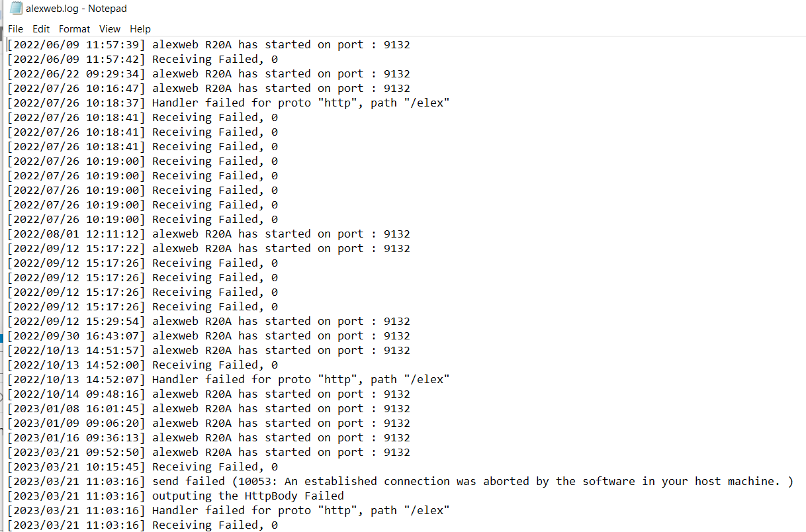This screenshot has height=532, width=806.
Task: Open the Edit menu
Action: coord(41,29)
